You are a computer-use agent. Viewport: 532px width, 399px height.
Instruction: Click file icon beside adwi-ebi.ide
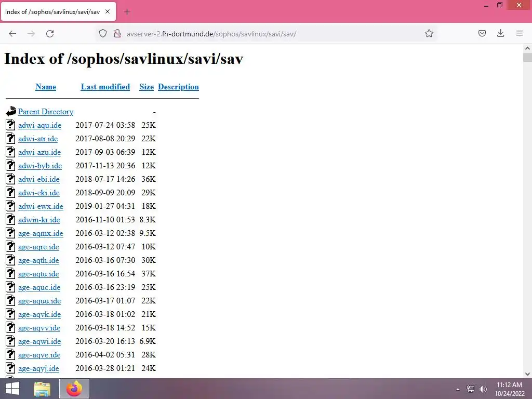coord(10,179)
